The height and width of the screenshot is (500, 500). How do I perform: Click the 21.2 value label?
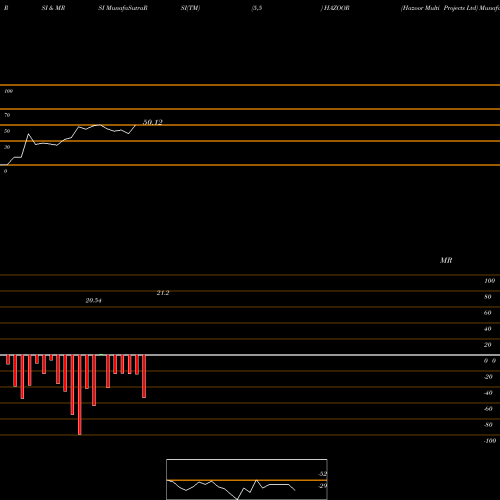(x=163, y=293)
